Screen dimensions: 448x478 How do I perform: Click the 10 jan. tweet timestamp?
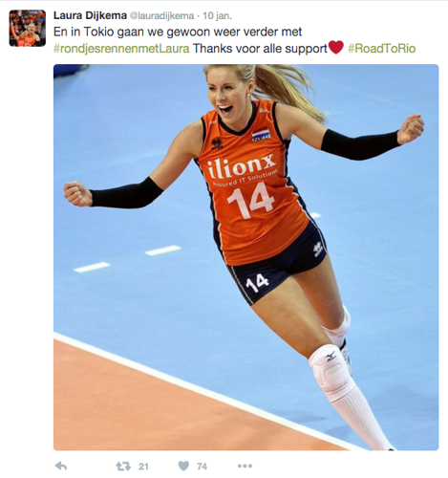pos(218,15)
